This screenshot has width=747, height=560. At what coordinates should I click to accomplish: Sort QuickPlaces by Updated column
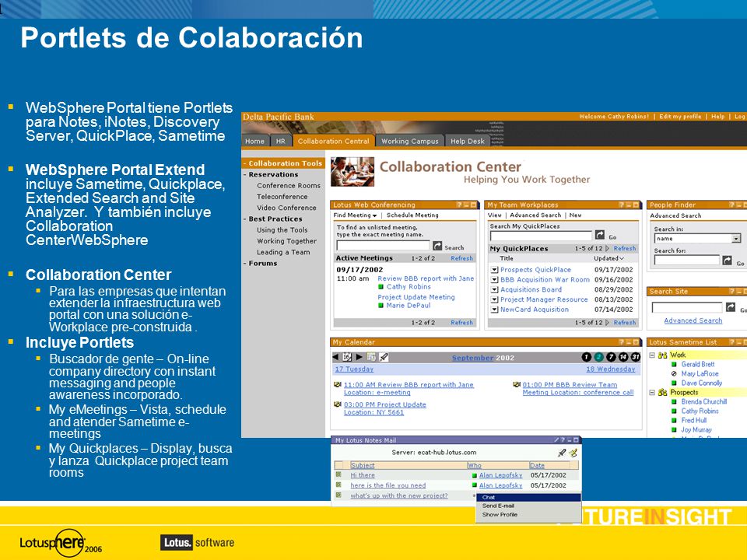[608, 258]
